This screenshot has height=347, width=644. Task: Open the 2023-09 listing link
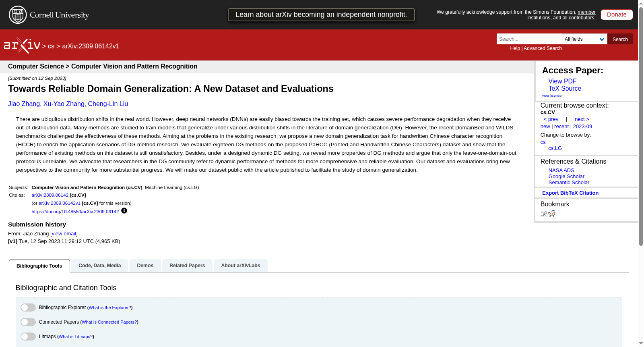[x=582, y=127]
